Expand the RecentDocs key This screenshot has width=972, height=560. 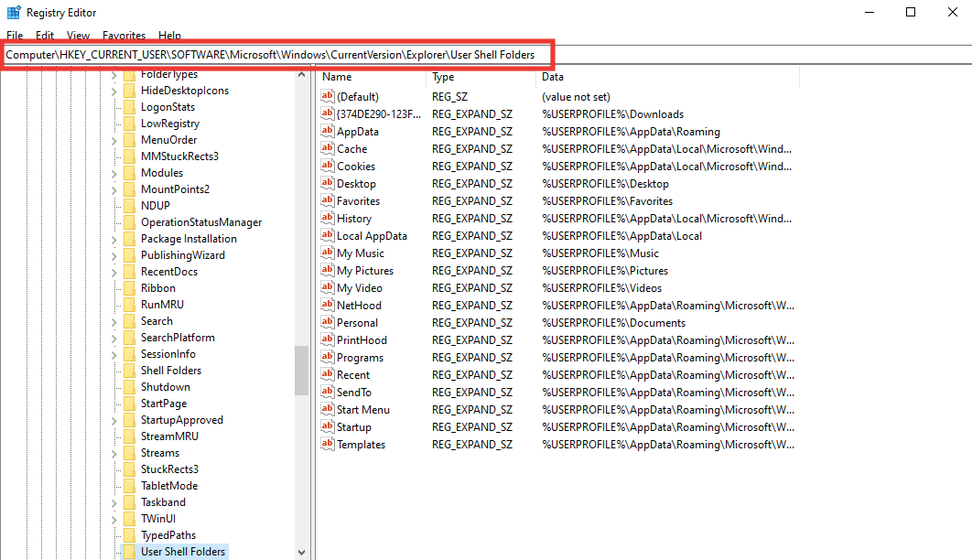(x=114, y=272)
